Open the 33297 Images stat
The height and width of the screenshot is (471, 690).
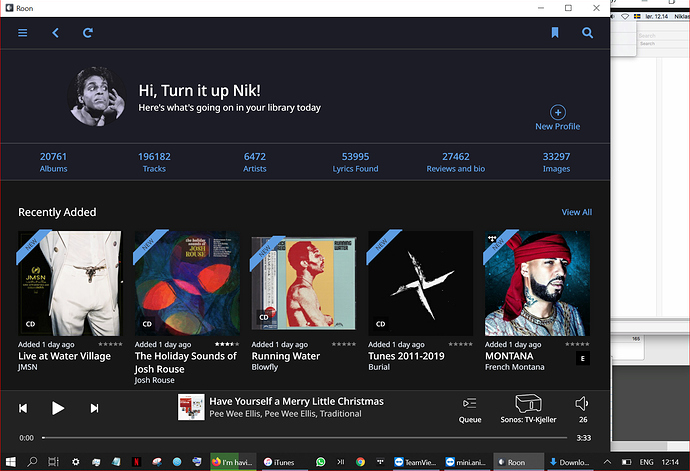click(x=556, y=162)
